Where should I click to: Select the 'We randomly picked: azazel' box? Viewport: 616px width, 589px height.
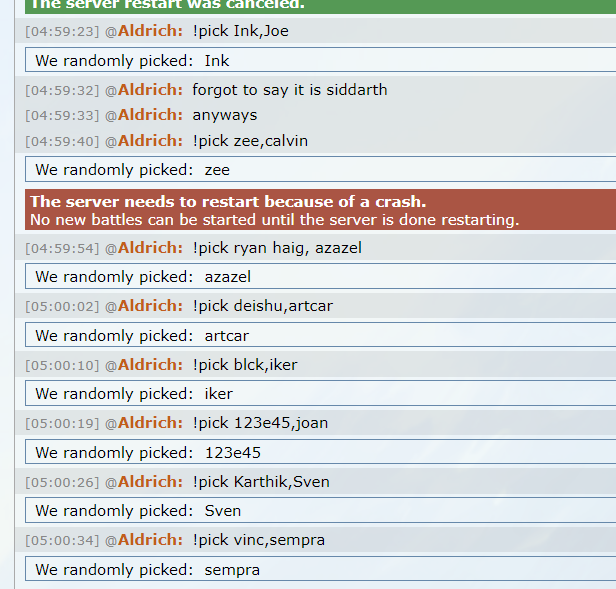pos(320,277)
